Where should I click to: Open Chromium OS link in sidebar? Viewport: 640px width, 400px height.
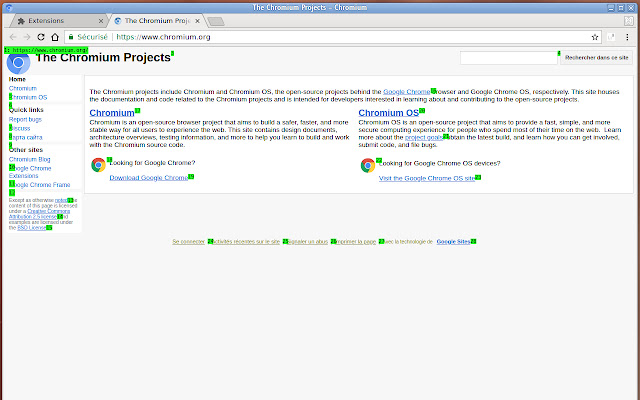tap(28, 97)
